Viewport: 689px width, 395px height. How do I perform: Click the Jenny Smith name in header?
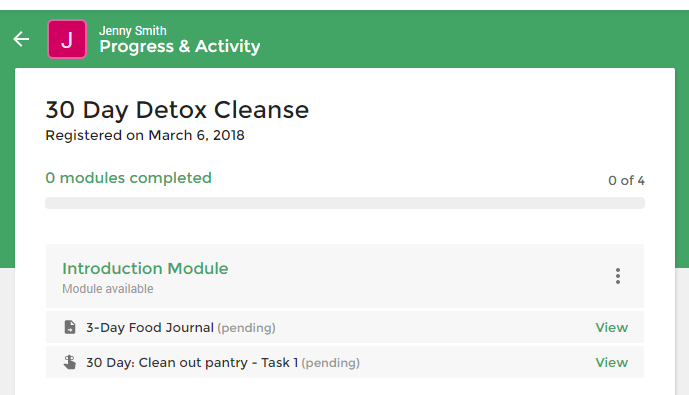click(133, 31)
